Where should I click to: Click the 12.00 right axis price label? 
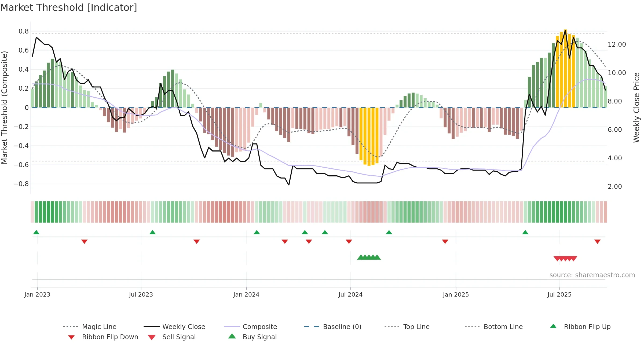click(x=617, y=45)
